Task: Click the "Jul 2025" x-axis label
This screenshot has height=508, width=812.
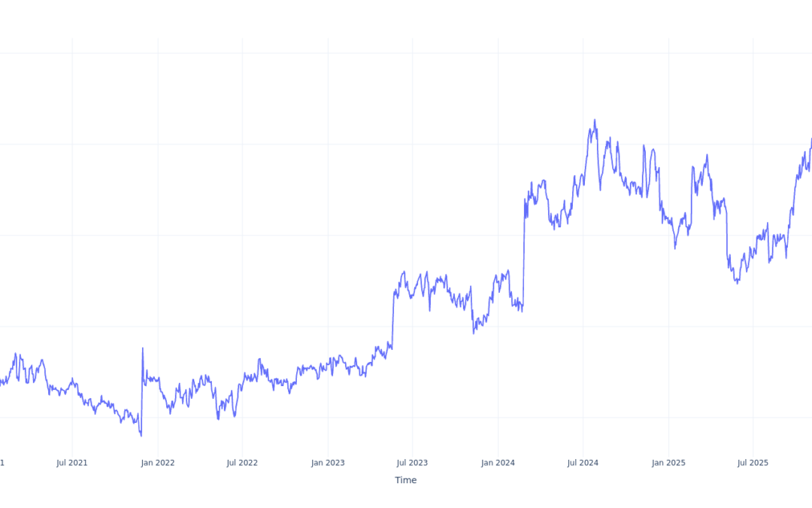Action: [753, 463]
